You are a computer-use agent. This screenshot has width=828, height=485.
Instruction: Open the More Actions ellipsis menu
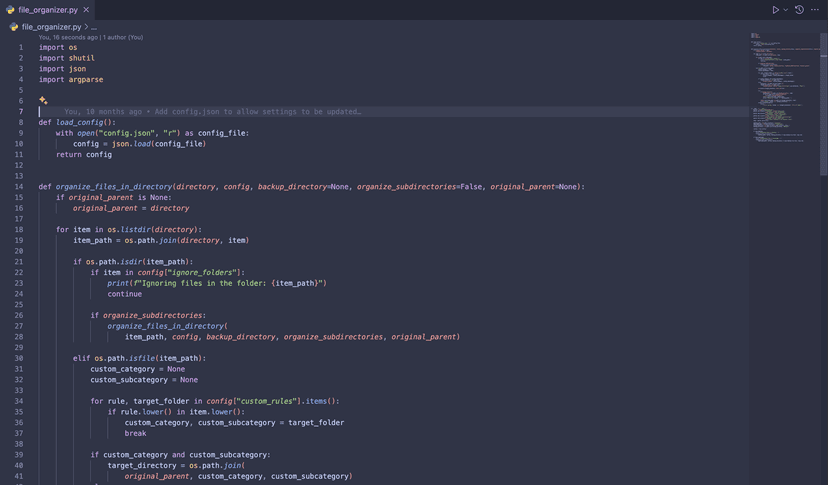(x=815, y=10)
